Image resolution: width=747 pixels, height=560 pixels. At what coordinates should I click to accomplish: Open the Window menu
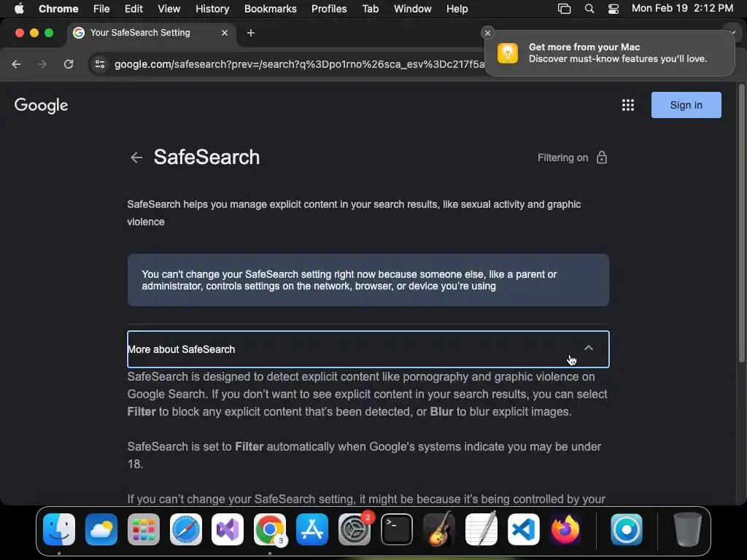pyautogui.click(x=413, y=9)
